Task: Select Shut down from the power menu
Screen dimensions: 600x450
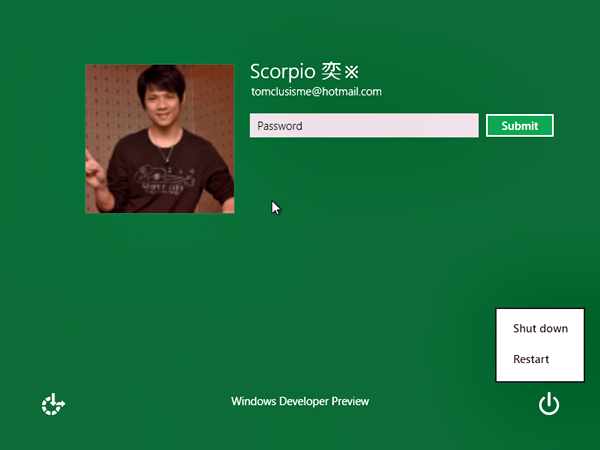Action: click(540, 328)
